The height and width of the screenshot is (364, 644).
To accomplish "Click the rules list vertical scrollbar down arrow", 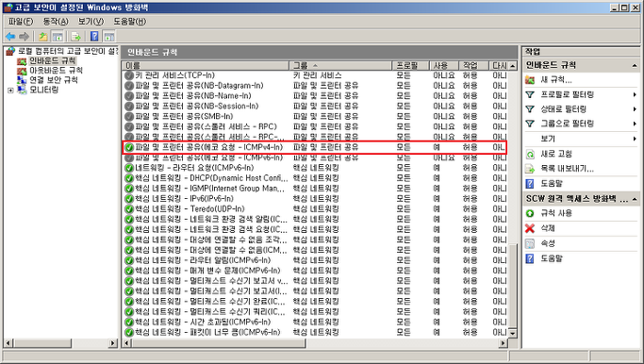I will click(x=512, y=333).
